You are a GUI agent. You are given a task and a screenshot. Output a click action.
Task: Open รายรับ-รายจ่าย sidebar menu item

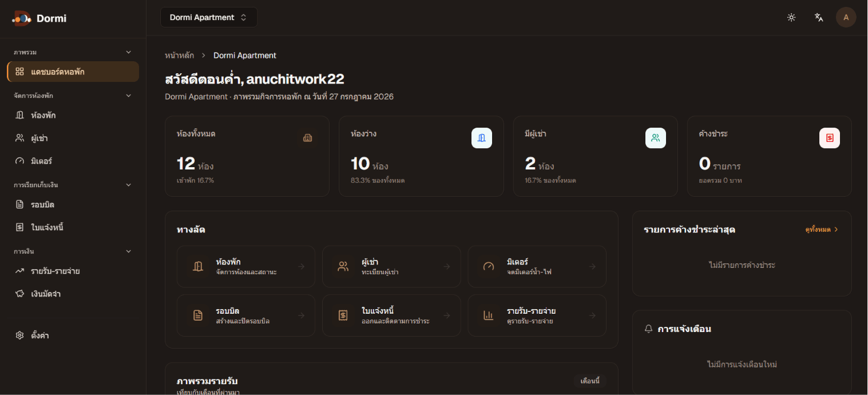pos(73,271)
